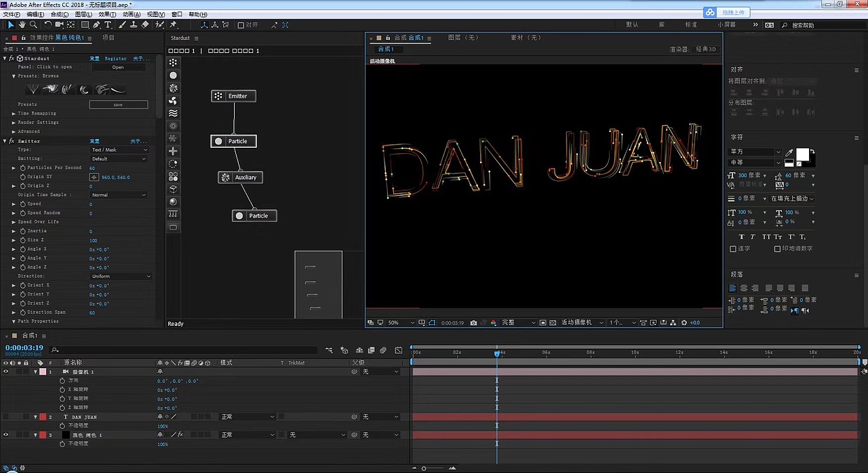Toggle visibility of DAN JUAN layer
The image size is (868, 473).
point(5,417)
